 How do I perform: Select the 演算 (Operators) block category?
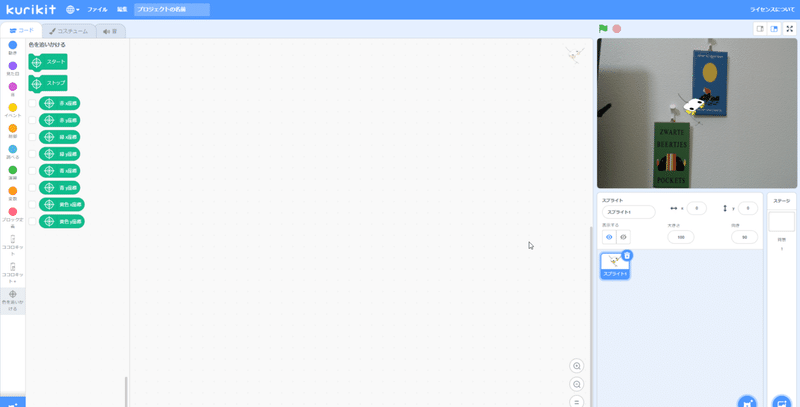(x=13, y=173)
